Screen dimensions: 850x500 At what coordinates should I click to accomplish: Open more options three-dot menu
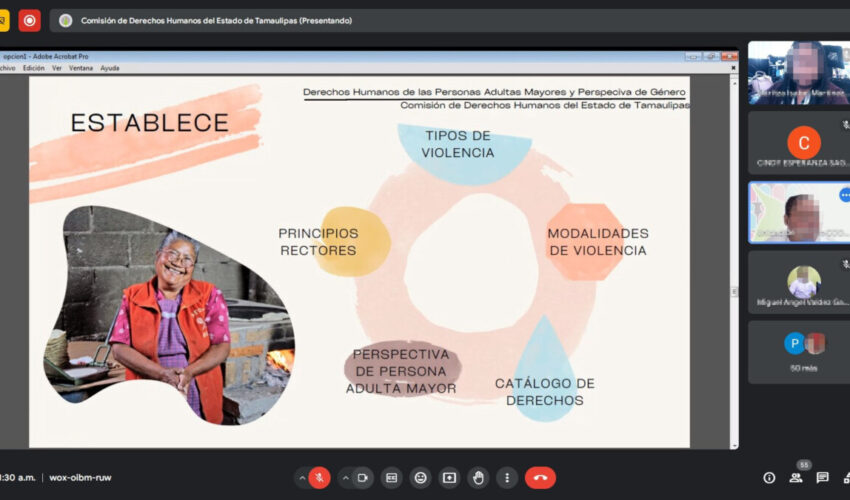[x=507, y=478]
